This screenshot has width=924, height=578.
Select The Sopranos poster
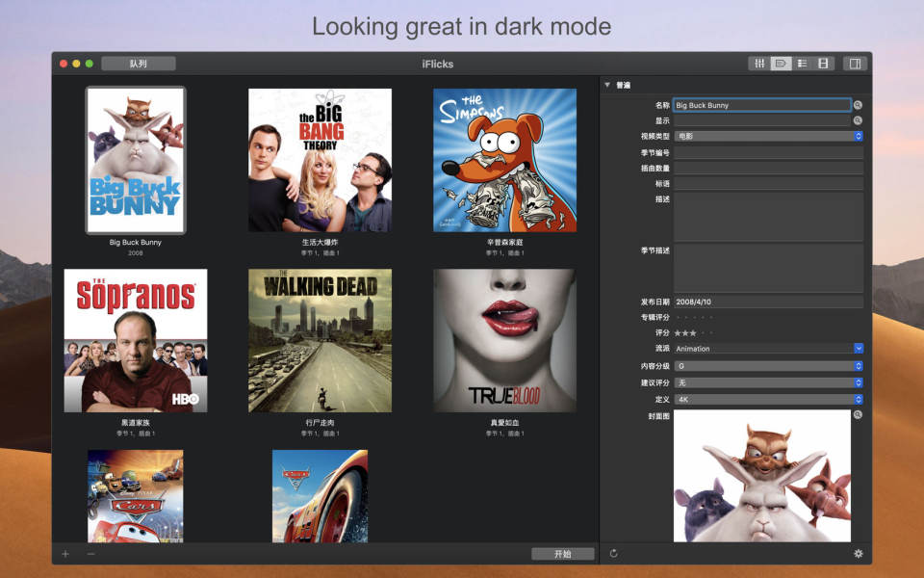click(x=136, y=340)
